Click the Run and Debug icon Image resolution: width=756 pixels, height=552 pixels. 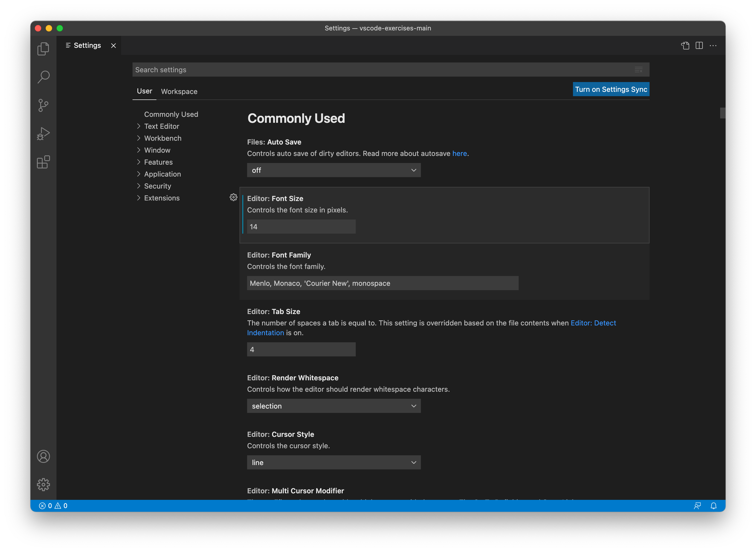[43, 134]
